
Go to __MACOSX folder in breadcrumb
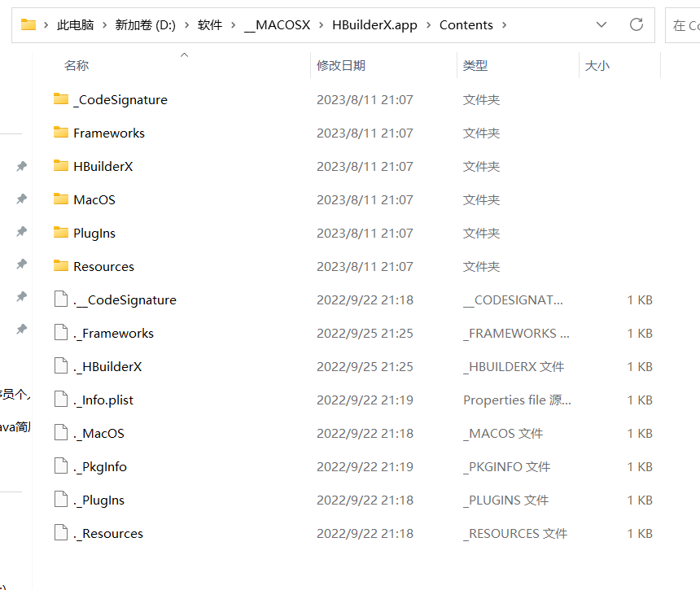point(278,25)
